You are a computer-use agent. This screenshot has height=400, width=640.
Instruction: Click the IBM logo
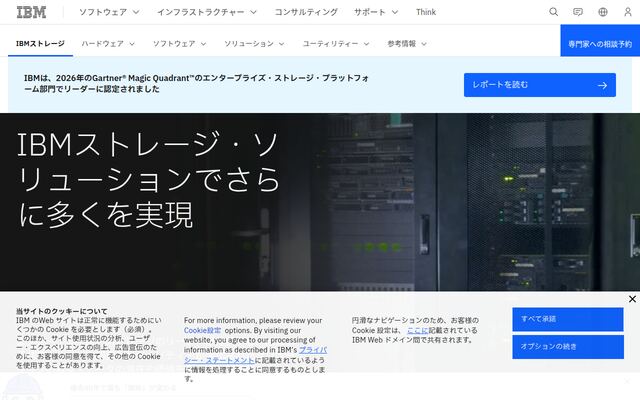click(31, 12)
